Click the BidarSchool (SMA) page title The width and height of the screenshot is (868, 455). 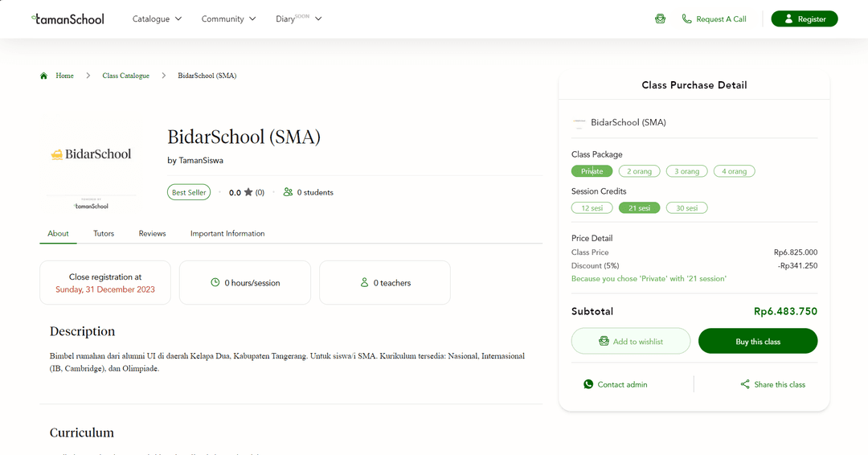pyautogui.click(x=244, y=137)
